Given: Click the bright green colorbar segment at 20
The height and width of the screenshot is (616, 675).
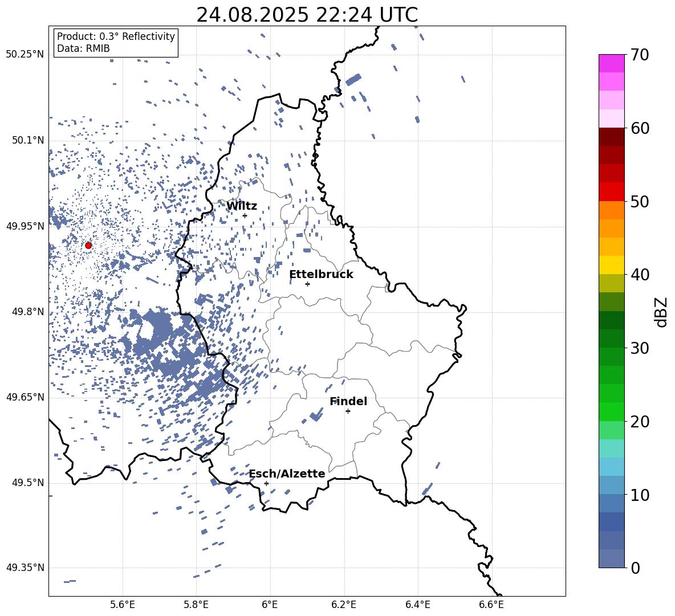Looking at the screenshot, I should pyautogui.click(x=611, y=411).
